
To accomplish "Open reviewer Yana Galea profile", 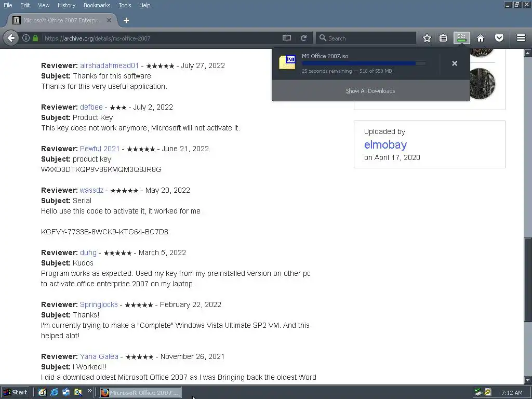I will (x=99, y=356).
